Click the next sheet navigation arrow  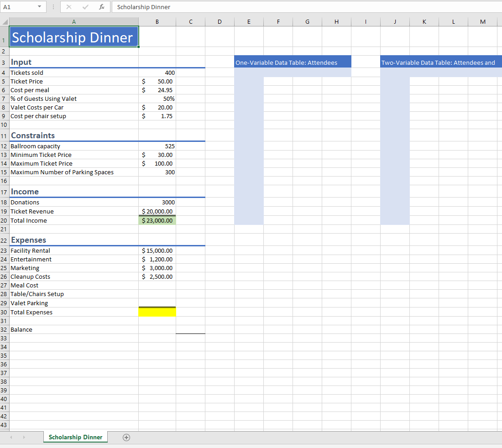[x=24, y=437]
